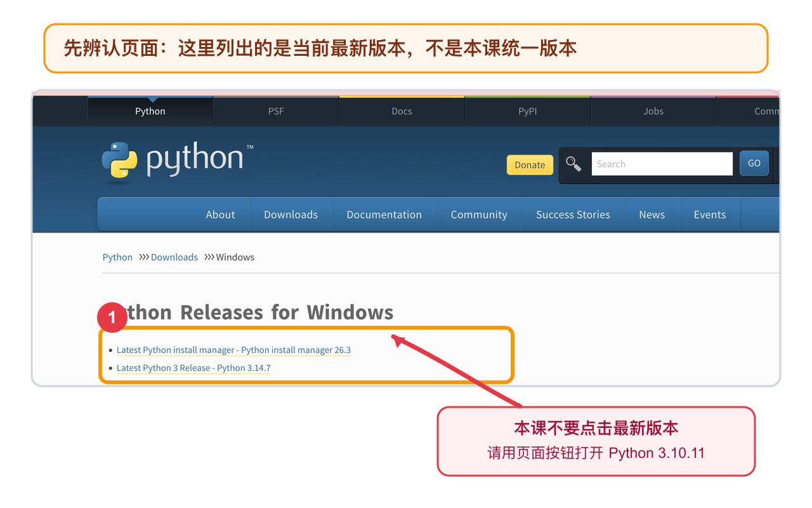
Task: Click the Windows breadcrumb text
Action: pos(235,257)
